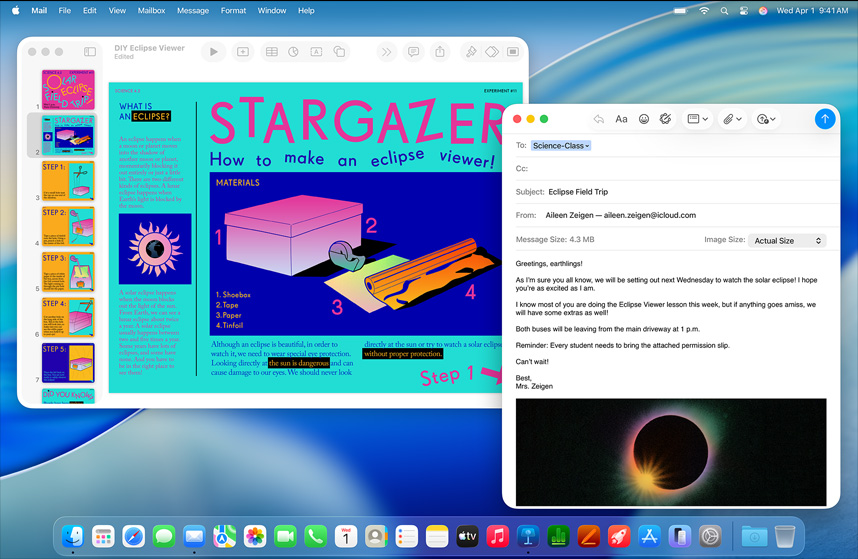Play the Keynote slideshow
The width and height of the screenshot is (858, 559).
click(213, 52)
